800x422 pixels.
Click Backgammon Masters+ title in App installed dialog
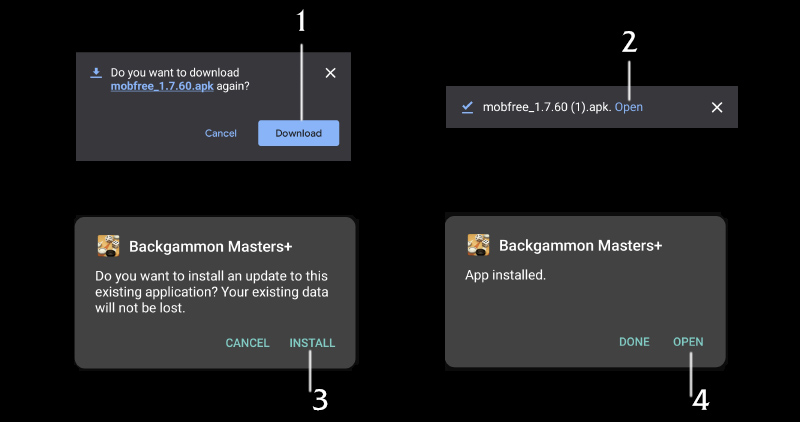coord(581,245)
